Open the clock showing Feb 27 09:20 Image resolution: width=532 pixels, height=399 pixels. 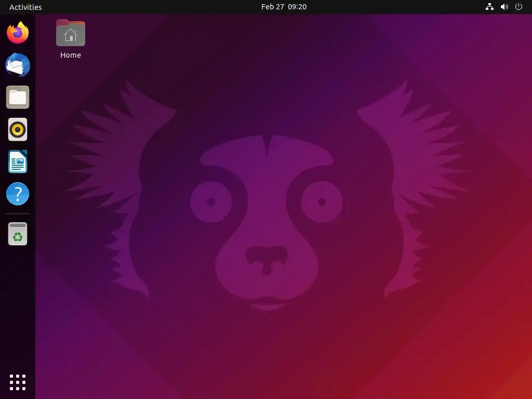284,7
